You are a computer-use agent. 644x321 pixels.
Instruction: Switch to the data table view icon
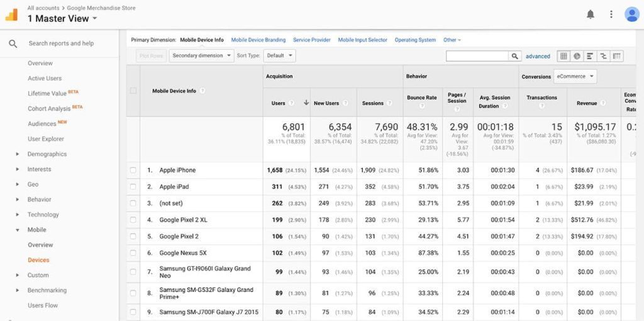pos(563,56)
